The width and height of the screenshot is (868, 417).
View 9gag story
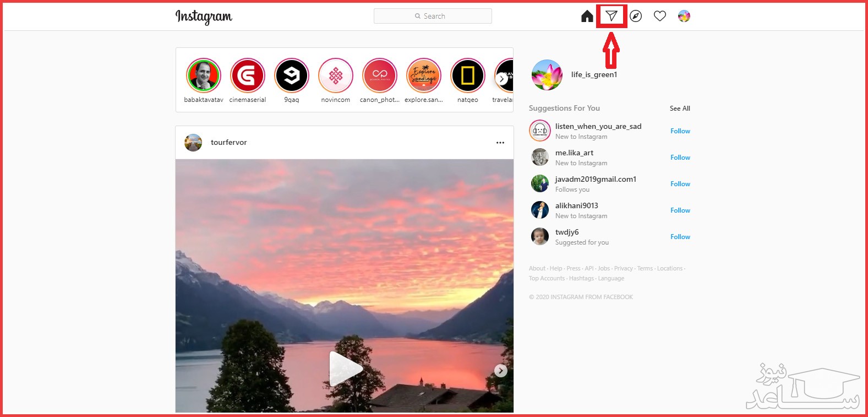click(x=292, y=75)
